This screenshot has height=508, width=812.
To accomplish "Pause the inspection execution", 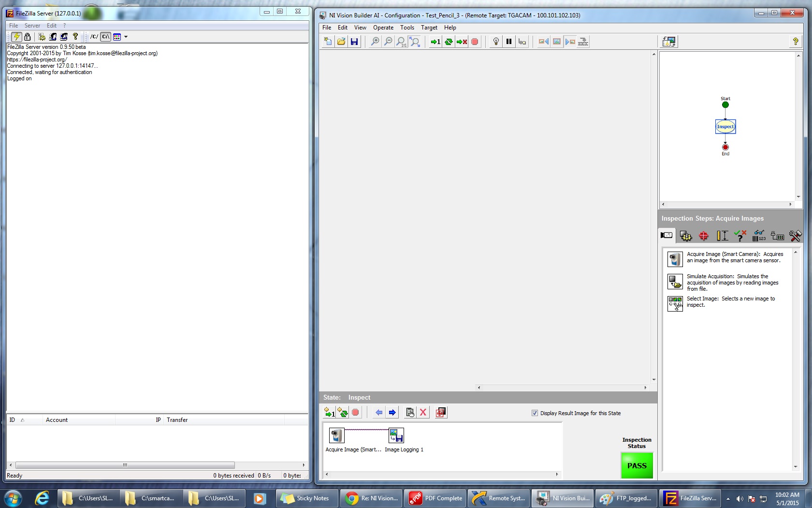I will coord(509,42).
